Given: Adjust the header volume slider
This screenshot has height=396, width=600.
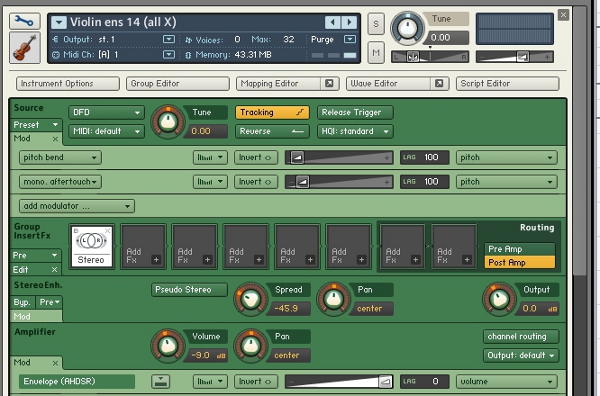Looking at the screenshot, I should (x=515, y=57).
